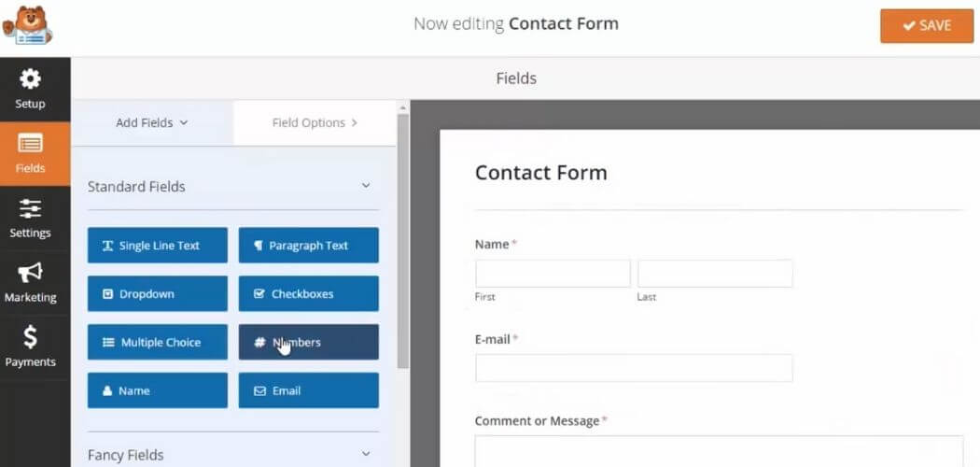The width and height of the screenshot is (980, 467).
Task: Click the fields panel vertical scrollbar
Action: [x=403, y=241]
